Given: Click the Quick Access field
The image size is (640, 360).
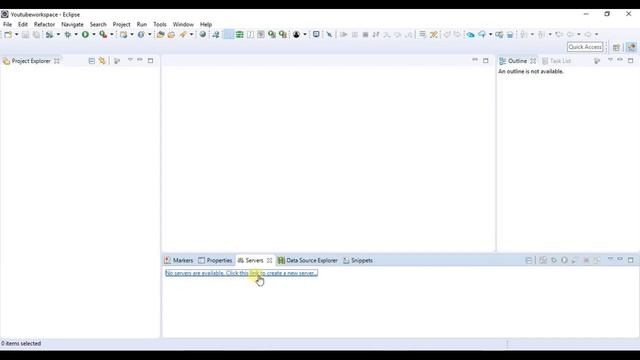Looking at the screenshot, I should click(585, 47).
